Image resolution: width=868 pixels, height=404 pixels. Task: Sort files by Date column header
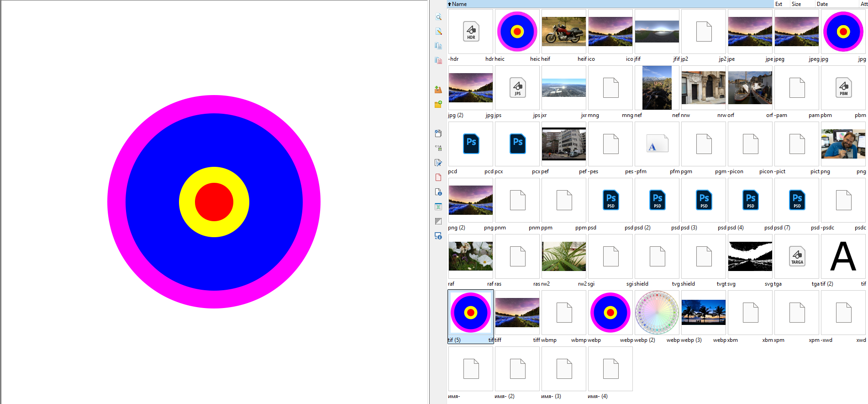[822, 4]
